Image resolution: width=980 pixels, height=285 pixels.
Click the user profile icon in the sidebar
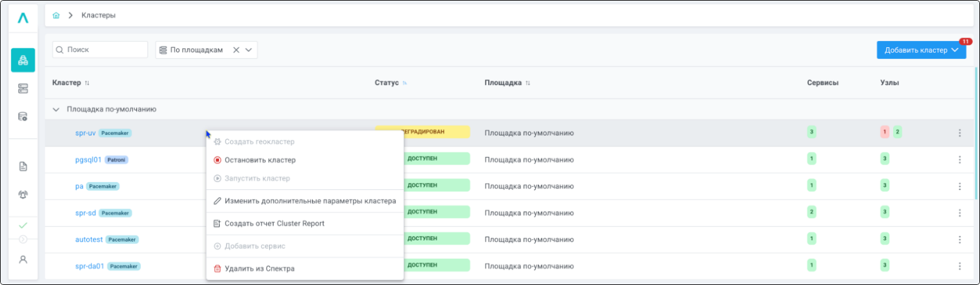coord(23,260)
